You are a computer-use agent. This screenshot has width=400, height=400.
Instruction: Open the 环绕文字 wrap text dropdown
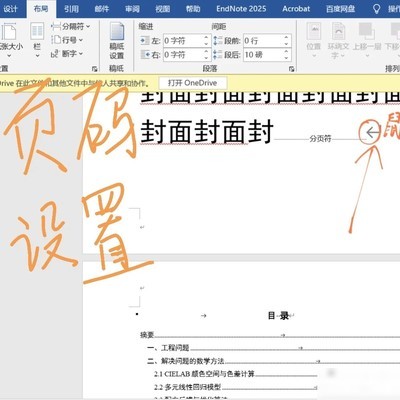pos(338,41)
